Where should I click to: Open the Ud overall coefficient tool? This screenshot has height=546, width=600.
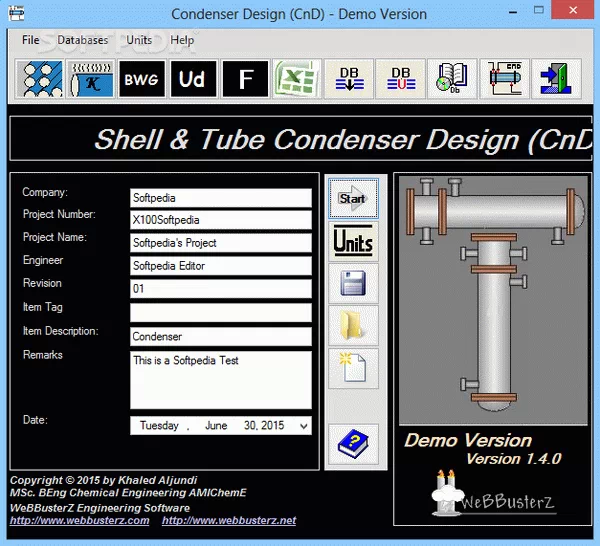click(x=194, y=79)
